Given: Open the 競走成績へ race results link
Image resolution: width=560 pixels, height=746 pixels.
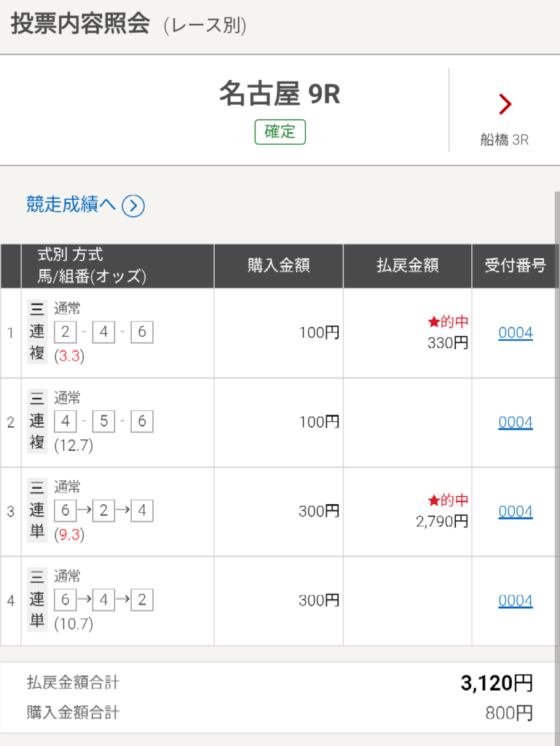Looking at the screenshot, I should pyautogui.click(x=71, y=205).
